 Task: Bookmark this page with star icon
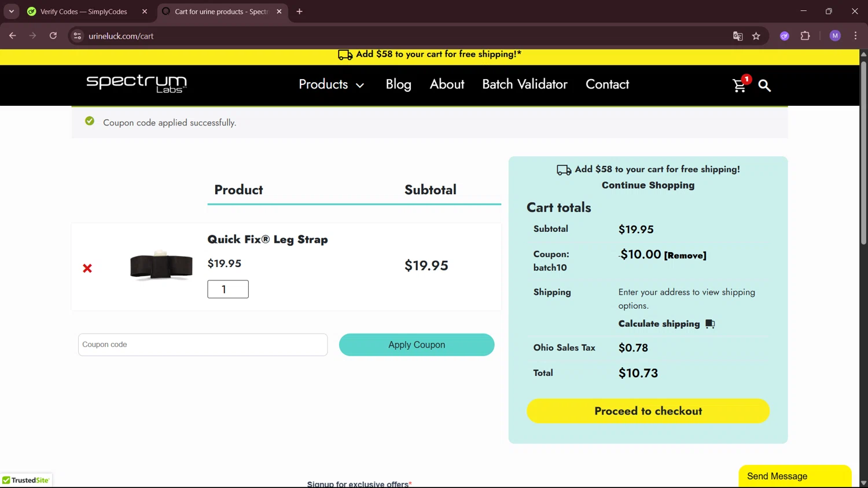[756, 36]
